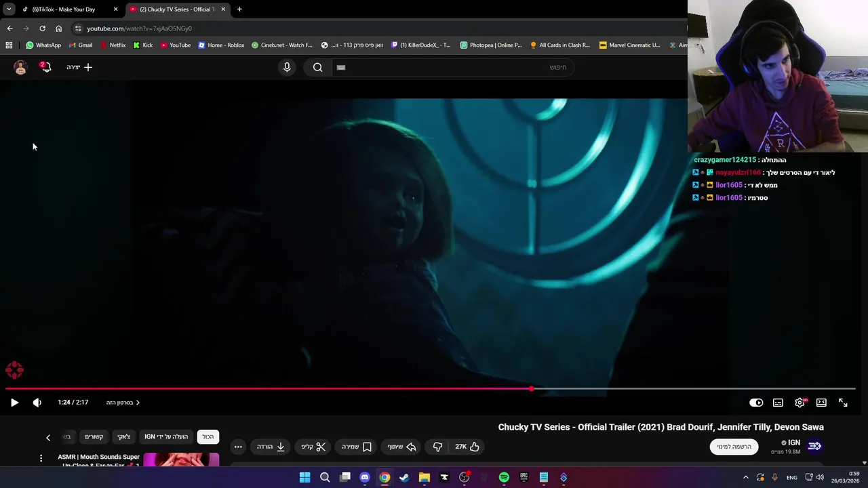Open more actions three-dot menu
This screenshot has width=868, height=488.
point(238,447)
